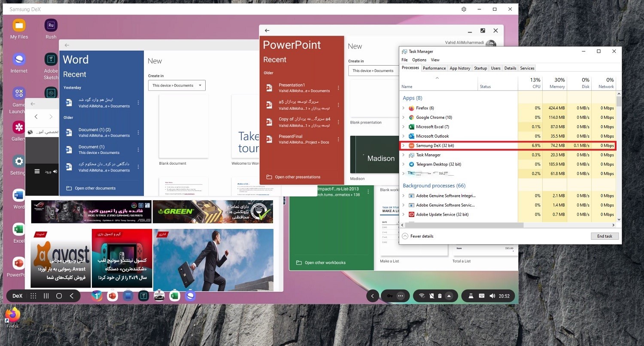The height and width of the screenshot is (346, 644).
Task: Switch to PowerPoint app in DeX taskbar
Action: (112, 296)
